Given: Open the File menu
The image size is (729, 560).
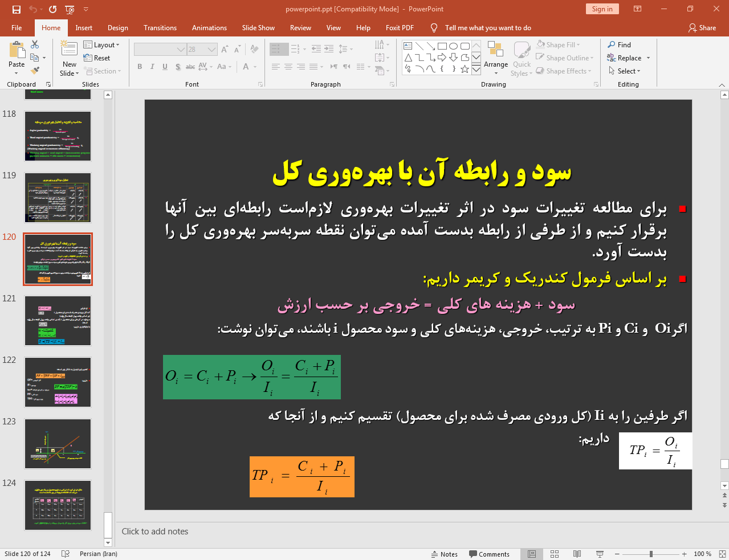Looking at the screenshot, I should click(x=17, y=27).
